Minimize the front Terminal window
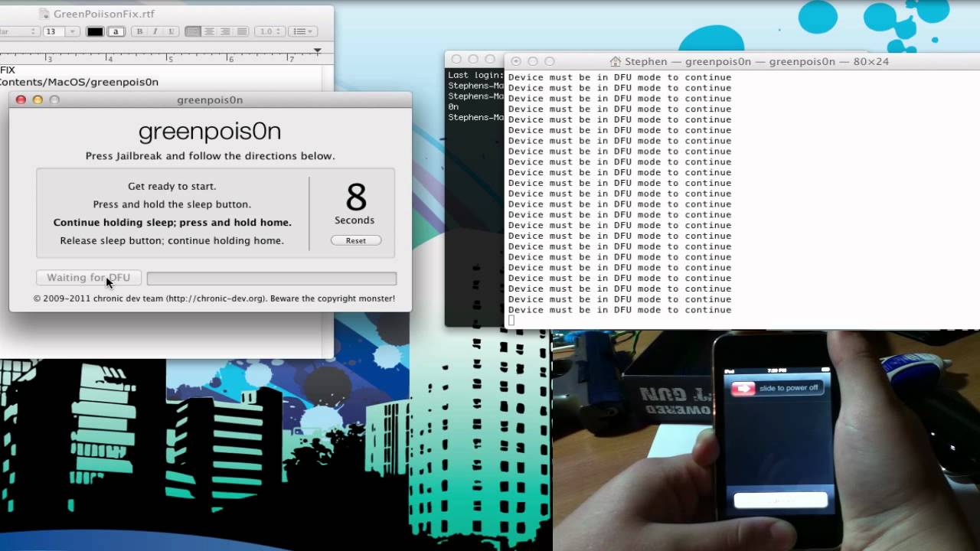 pyautogui.click(x=533, y=61)
